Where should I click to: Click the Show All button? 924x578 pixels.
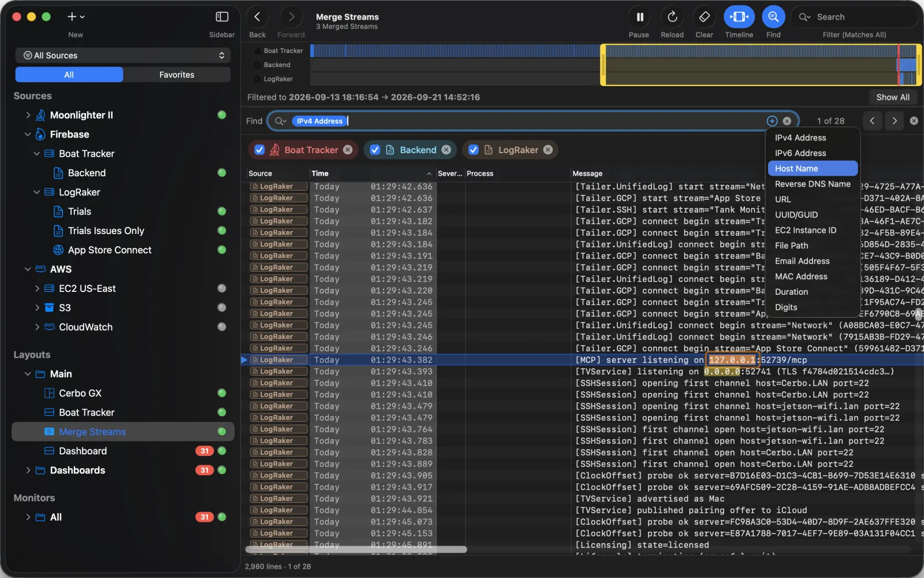[893, 97]
